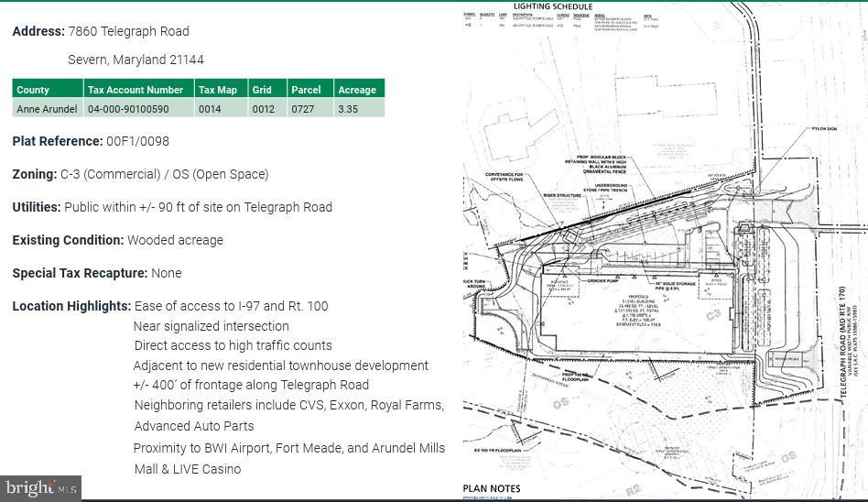The height and width of the screenshot is (502, 868).
Task: Select tax account number 04-000-90100590
Action: (x=128, y=109)
